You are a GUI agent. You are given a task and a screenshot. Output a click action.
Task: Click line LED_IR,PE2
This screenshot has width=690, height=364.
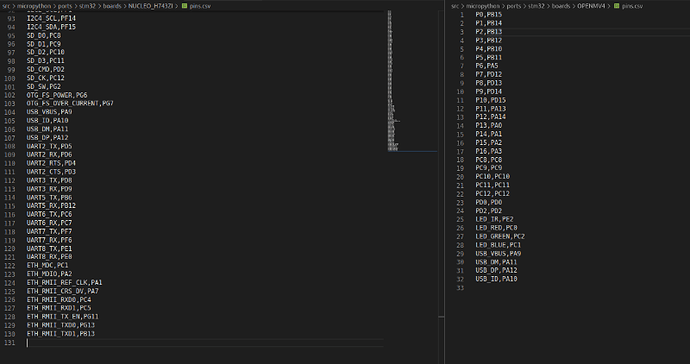[x=494, y=219]
